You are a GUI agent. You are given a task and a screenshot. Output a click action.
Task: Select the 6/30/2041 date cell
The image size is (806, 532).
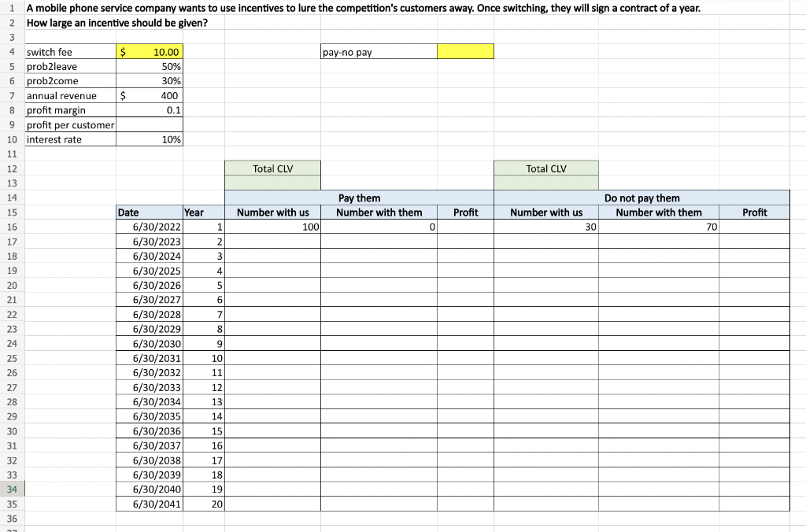(150, 504)
